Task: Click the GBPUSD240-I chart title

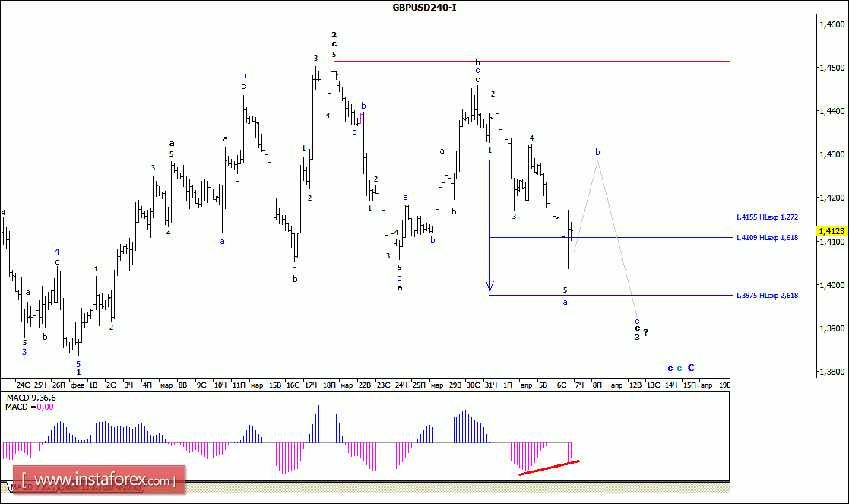Action: (424, 7)
